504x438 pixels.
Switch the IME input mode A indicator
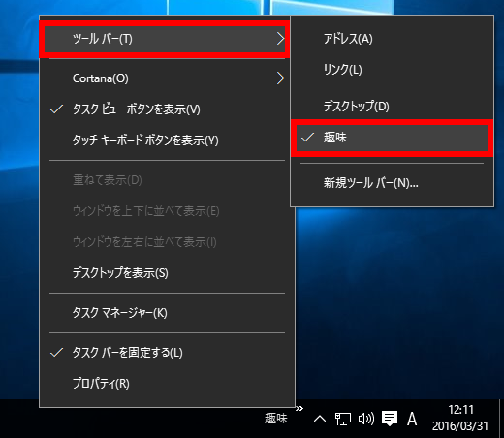pyautogui.click(x=412, y=419)
